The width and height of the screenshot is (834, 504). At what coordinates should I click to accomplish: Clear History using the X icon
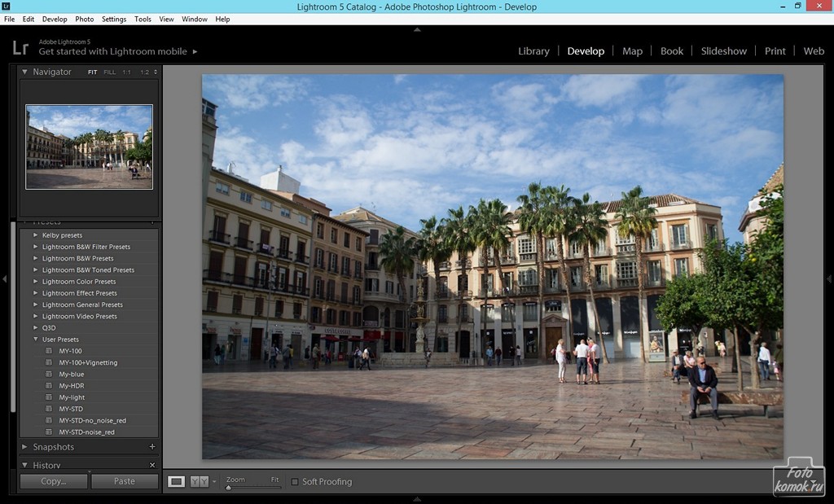pos(152,465)
